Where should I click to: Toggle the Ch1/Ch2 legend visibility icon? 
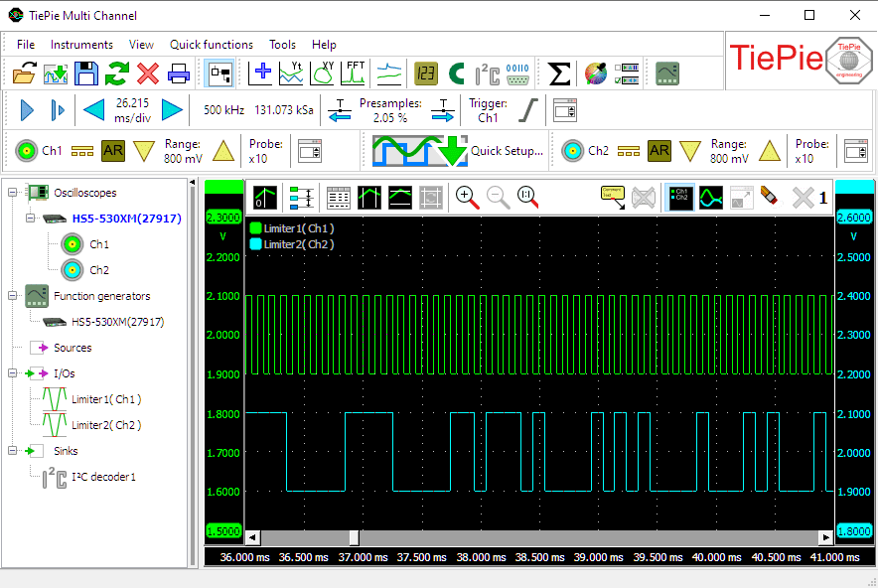(x=680, y=198)
